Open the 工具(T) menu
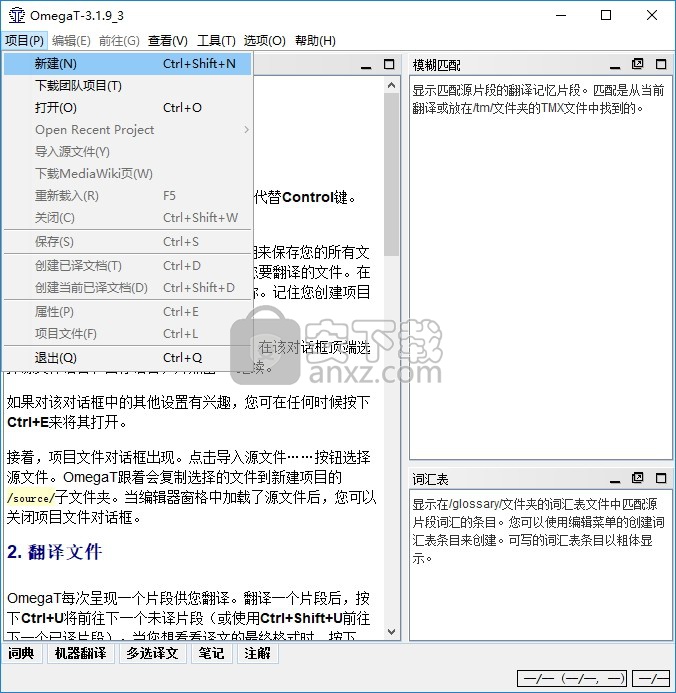676x693 pixels. pos(216,41)
